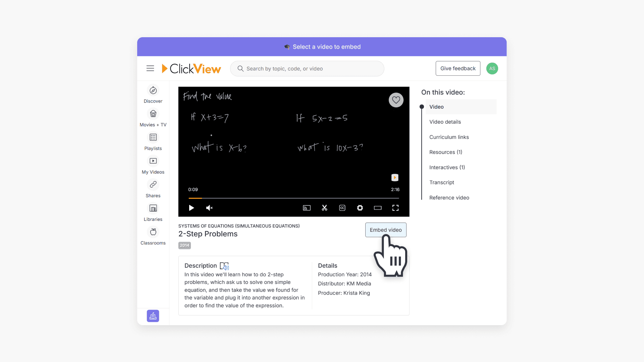Viewport: 644px width, 362px height.
Task: Open the Playlists section
Action: point(153,142)
